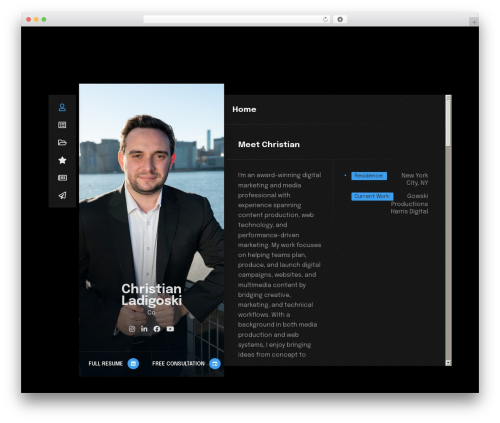Click the yellow minimize window button
This screenshot has width=500, height=423.
[x=36, y=19]
